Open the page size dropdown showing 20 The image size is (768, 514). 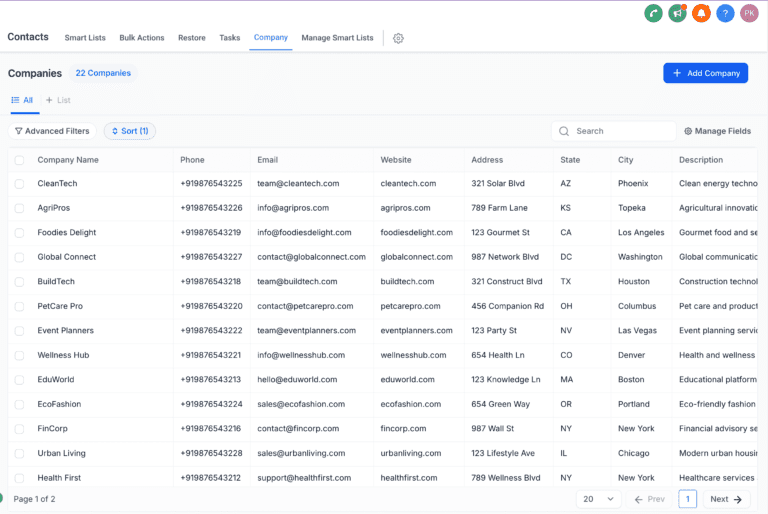(x=598, y=499)
